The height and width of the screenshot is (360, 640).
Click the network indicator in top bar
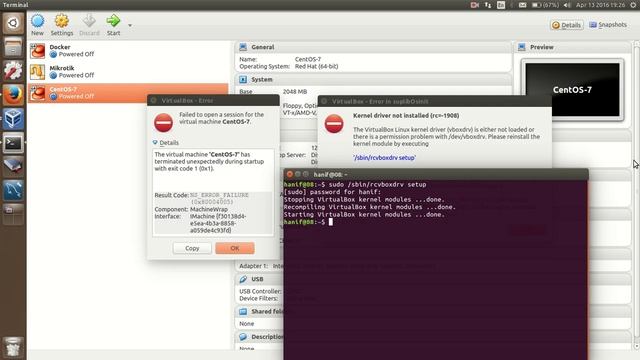(x=488, y=5)
